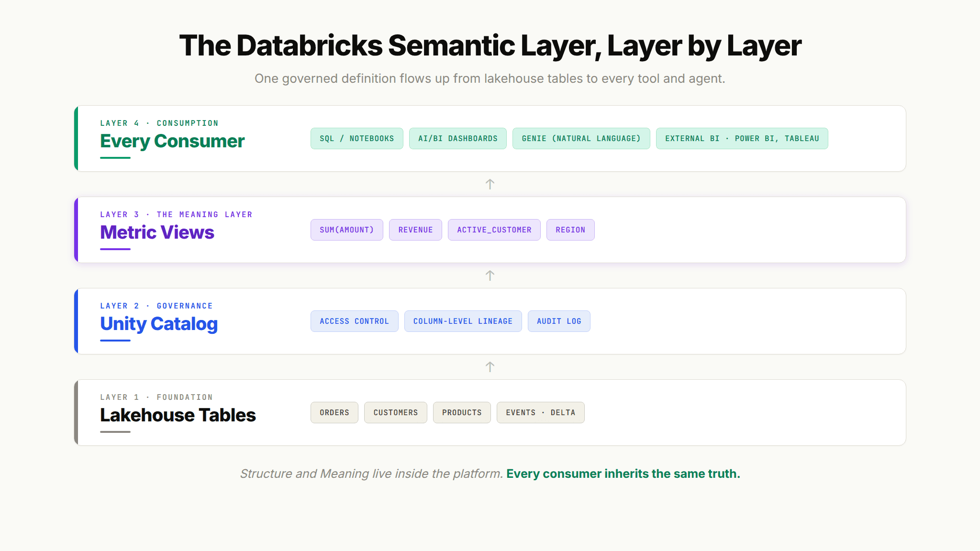Screen dimensions: 980x551
Task: Click the Layer 2 · Governance label
Action: tap(156, 306)
